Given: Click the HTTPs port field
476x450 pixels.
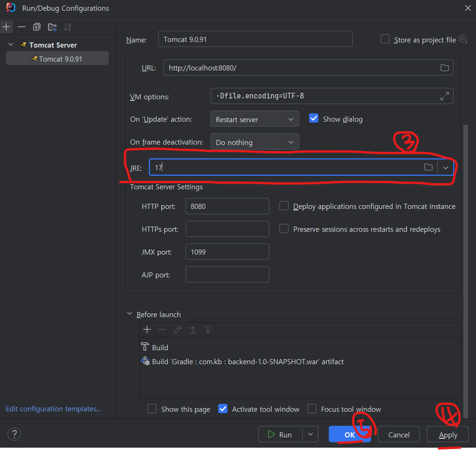Looking at the screenshot, I should (x=228, y=229).
